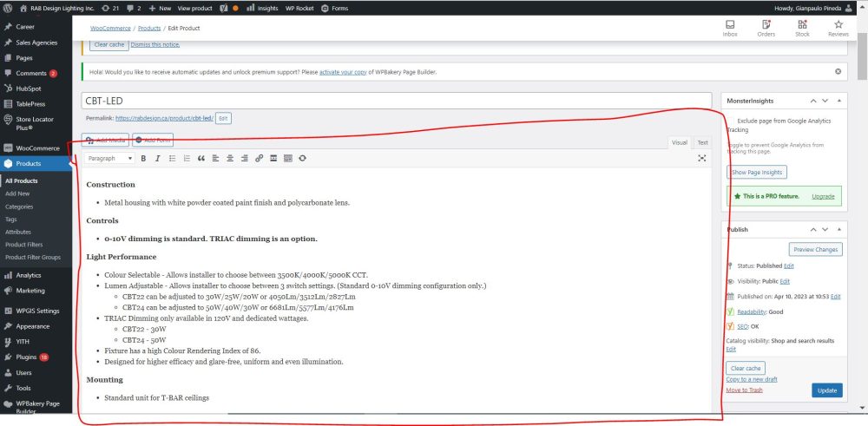Click the Preview Changes button
Image resolution: width=868 pixels, height=426 pixels.
(x=815, y=250)
